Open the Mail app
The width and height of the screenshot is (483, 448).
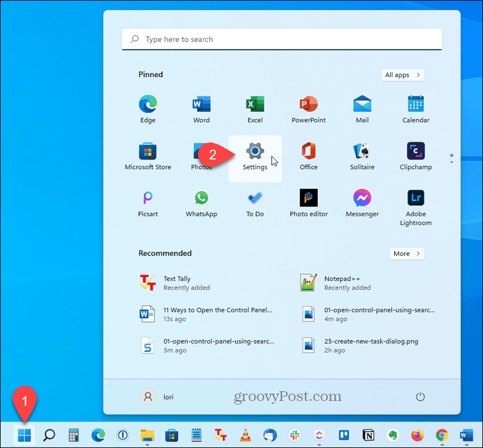click(362, 109)
